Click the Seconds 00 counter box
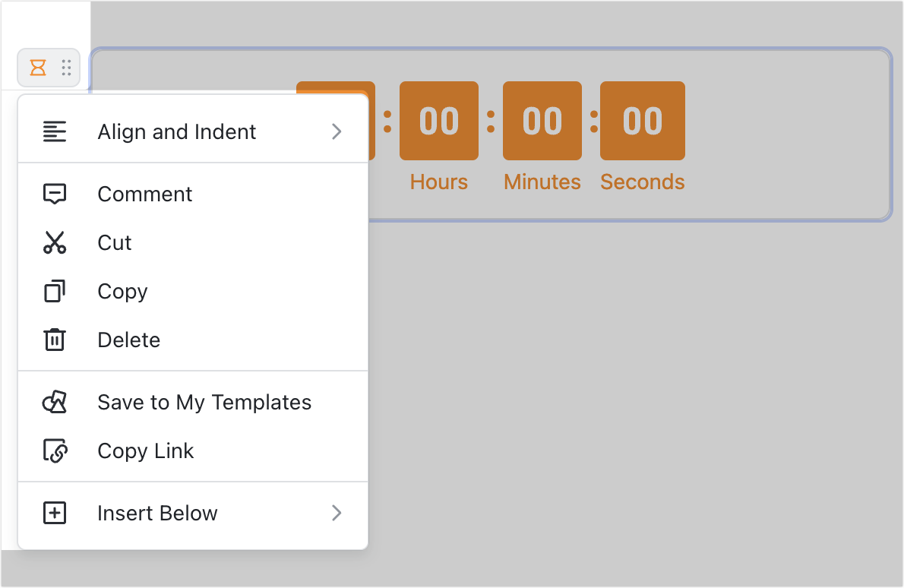This screenshot has width=904, height=588. (642, 121)
